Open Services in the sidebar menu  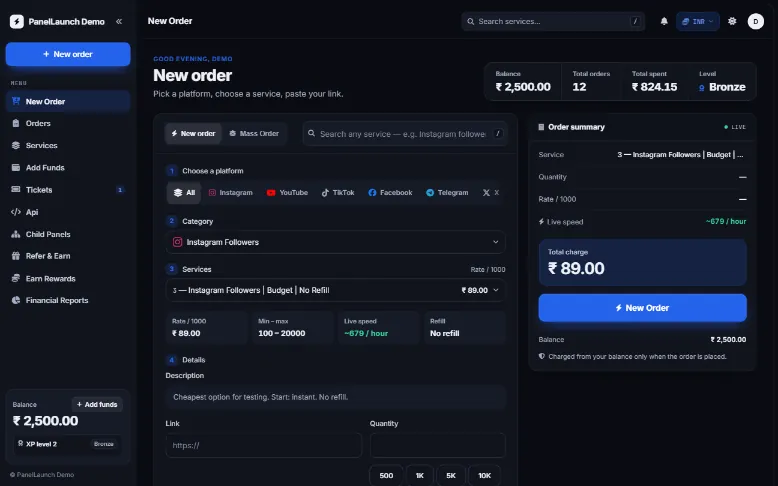pyautogui.click(x=68, y=145)
